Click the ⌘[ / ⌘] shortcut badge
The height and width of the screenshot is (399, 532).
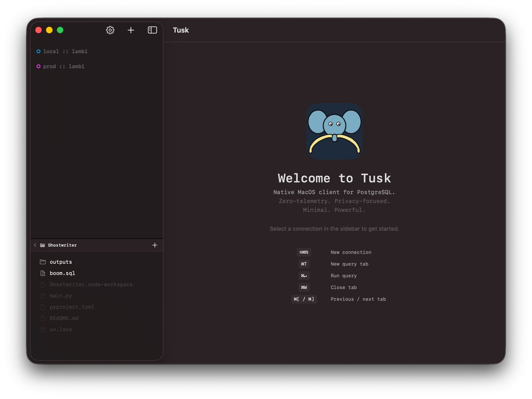coord(304,299)
